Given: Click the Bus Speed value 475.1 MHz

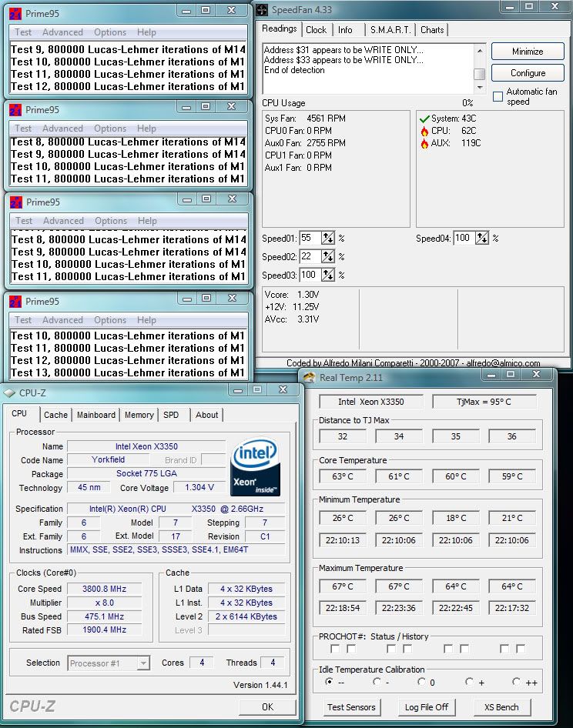Looking at the screenshot, I should pos(104,616).
